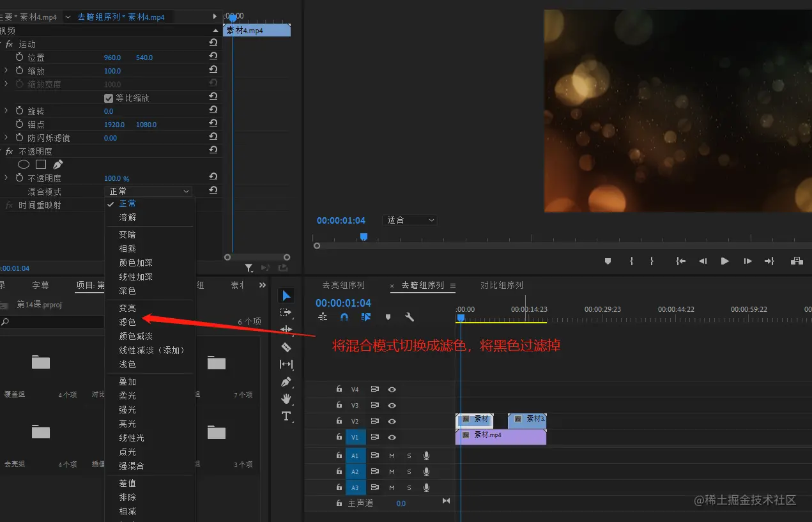Screen dimensions: 812x522
Task: Go to In point in program monitor
Action: [681, 261]
